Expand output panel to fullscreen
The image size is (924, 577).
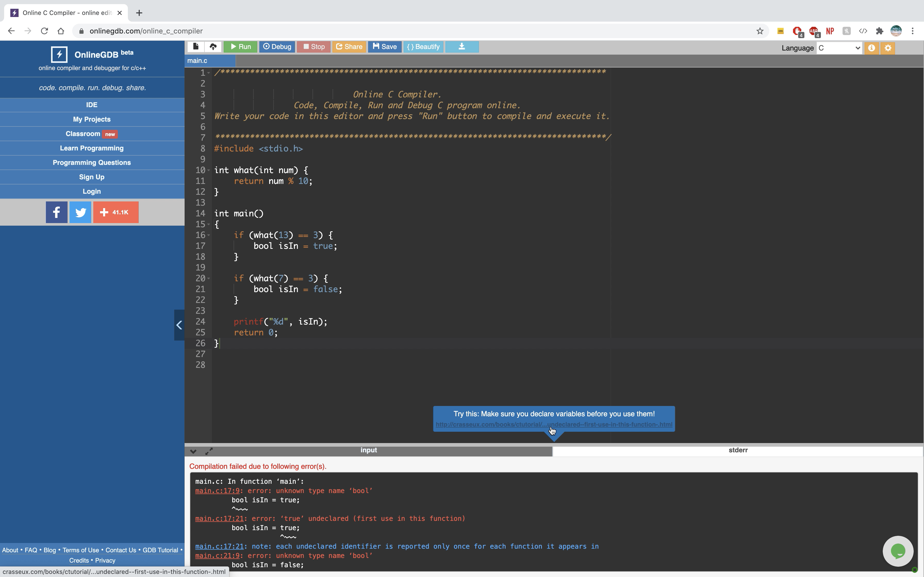click(x=209, y=452)
